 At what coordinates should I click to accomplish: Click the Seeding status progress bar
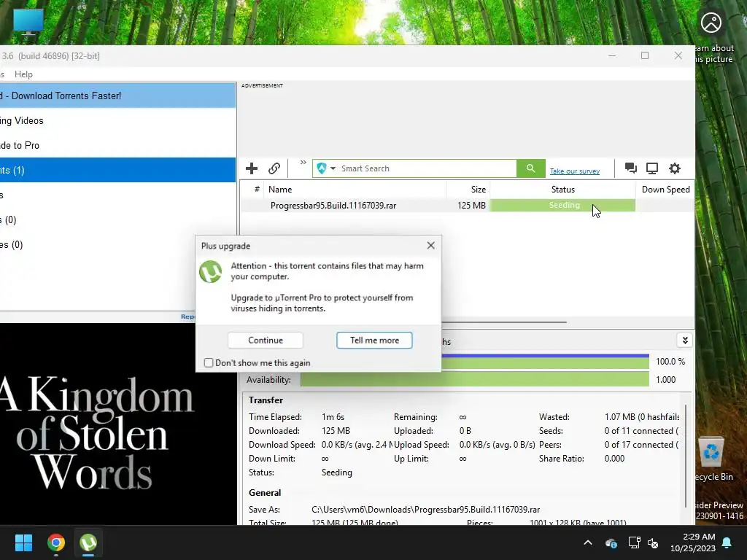click(562, 205)
